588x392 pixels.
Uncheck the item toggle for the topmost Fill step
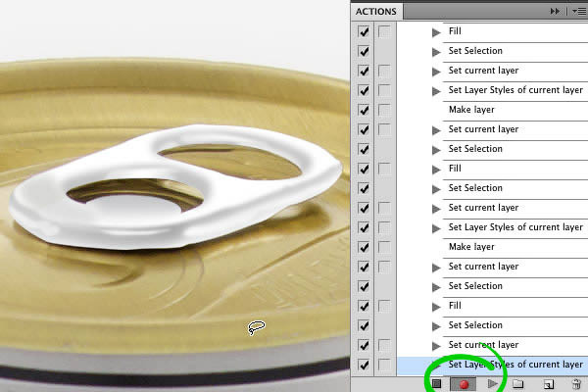(364, 31)
